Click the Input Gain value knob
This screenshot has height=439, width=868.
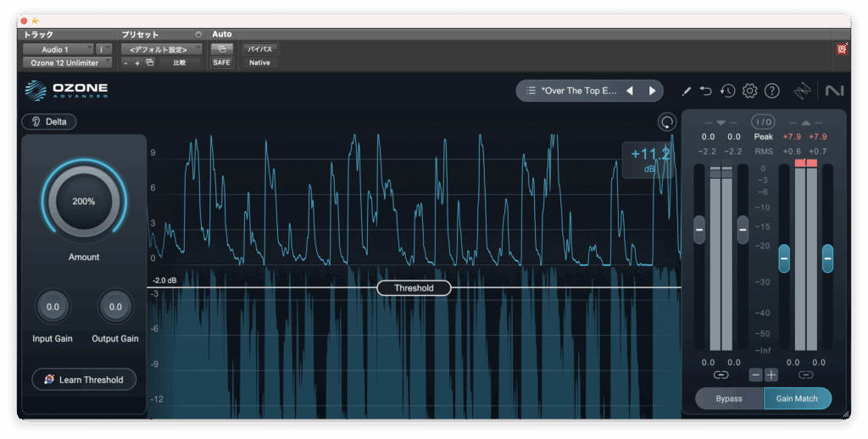point(53,307)
